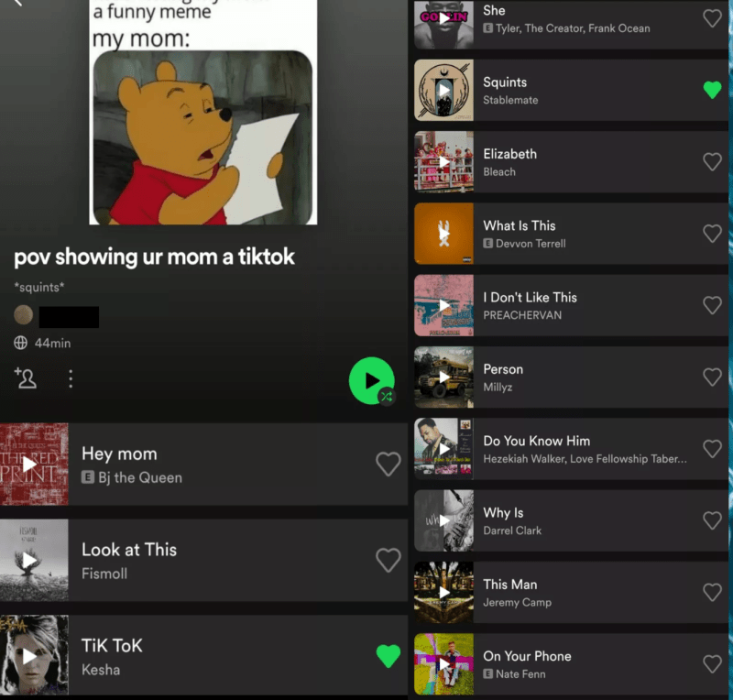Click the Winnie the Pooh playlist cover
The height and width of the screenshot is (700, 733).
tap(202, 112)
